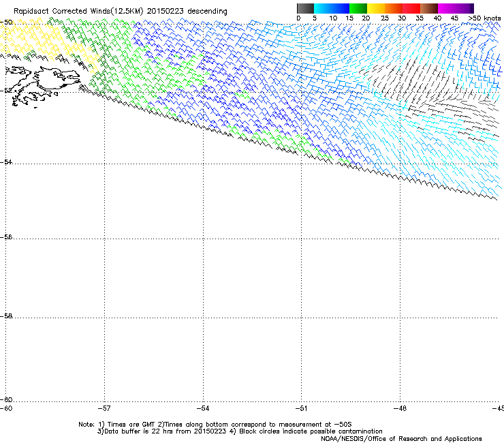
Task: Click the legend label '10'
Action: [333, 18]
